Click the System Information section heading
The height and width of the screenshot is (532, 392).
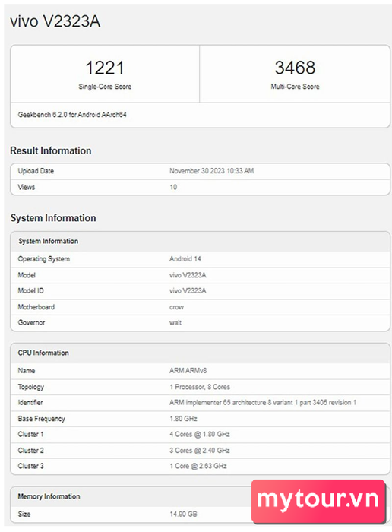[x=53, y=218]
